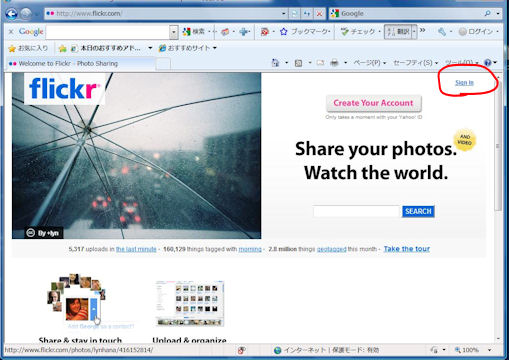This screenshot has height=360, width=509.
Task: Click the Create Your Account button
Action: [x=373, y=103]
